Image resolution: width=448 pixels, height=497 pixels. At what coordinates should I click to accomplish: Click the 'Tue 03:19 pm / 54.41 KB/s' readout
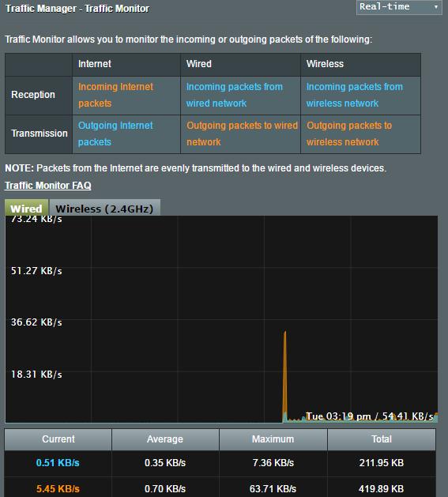[x=369, y=416]
